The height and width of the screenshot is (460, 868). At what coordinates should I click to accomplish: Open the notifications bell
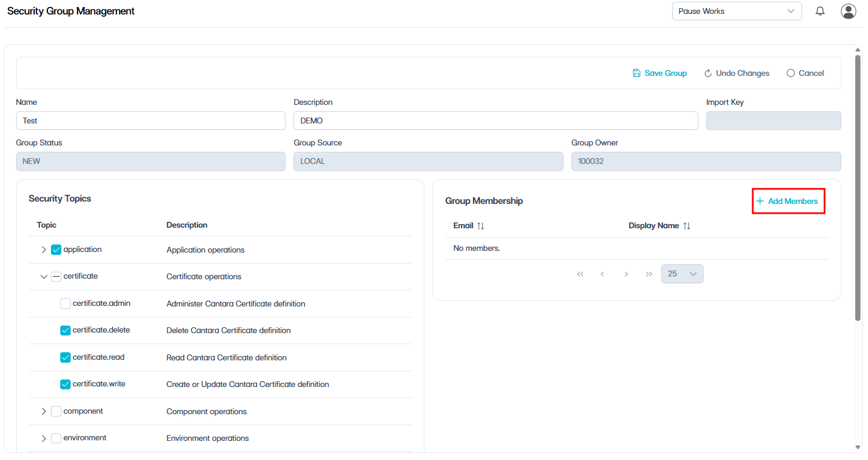click(x=820, y=11)
